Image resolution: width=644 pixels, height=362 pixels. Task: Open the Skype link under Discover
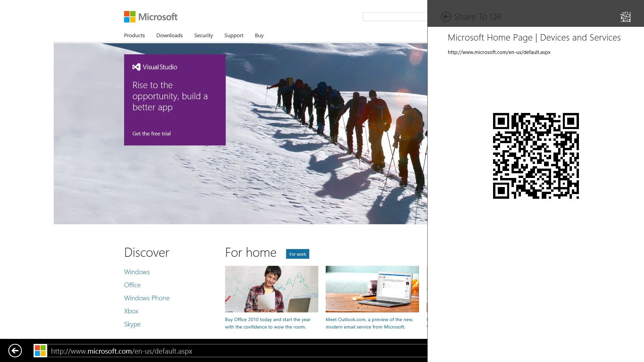pos(132,324)
